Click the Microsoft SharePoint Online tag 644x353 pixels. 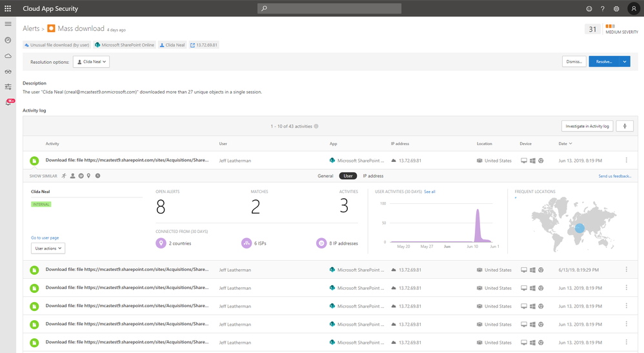[x=125, y=45]
